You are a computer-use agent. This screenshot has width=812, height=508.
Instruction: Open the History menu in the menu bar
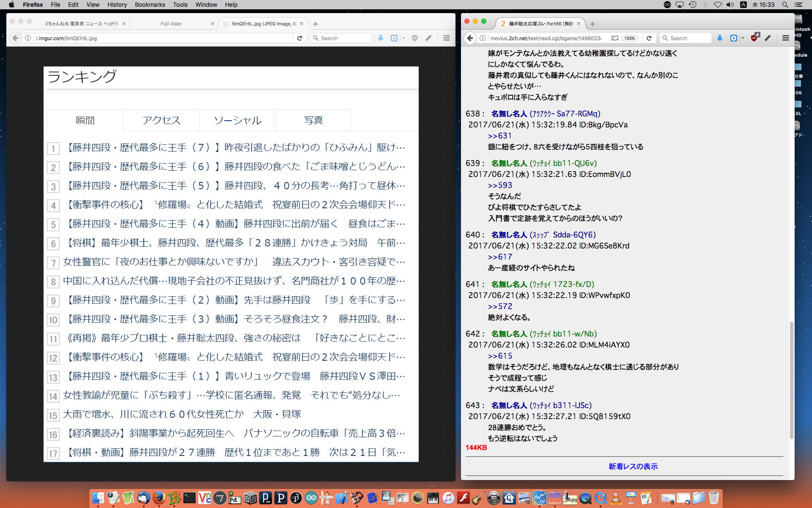117,5
